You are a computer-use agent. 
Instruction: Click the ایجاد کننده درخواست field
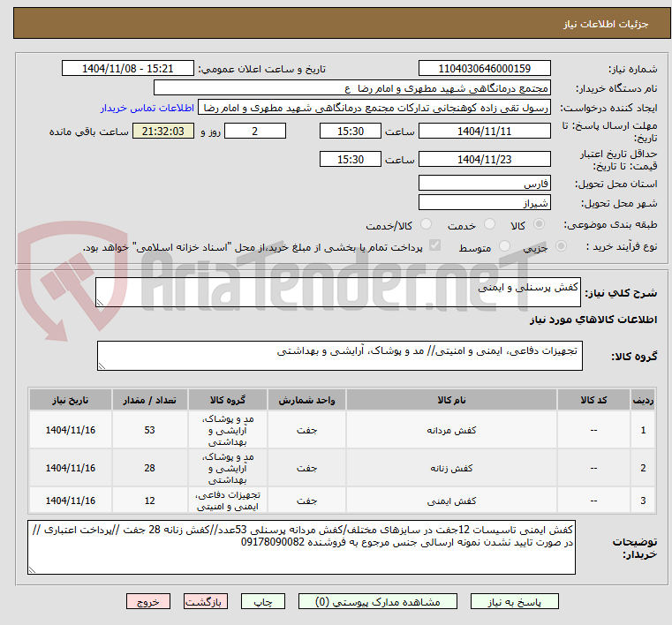pyautogui.click(x=374, y=108)
